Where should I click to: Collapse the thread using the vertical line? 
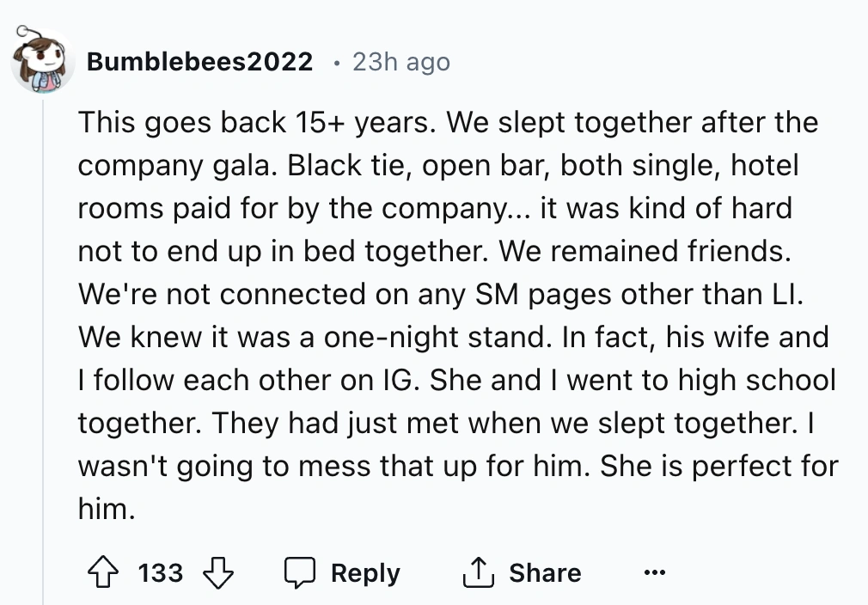(x=43, y=344)
